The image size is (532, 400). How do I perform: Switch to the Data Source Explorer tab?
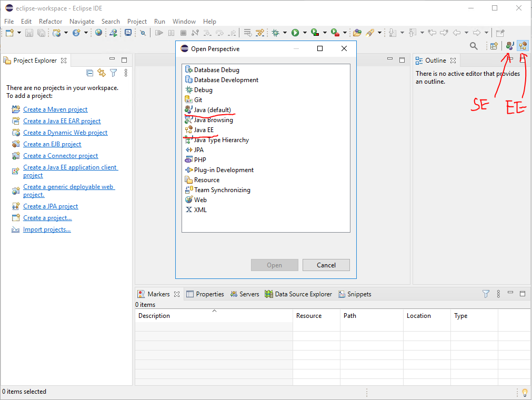pos(298,294)
